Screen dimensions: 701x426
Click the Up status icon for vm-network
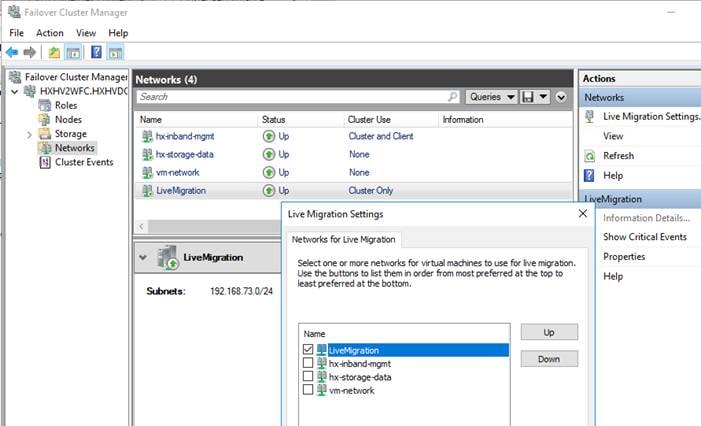(x=269, y=172)
